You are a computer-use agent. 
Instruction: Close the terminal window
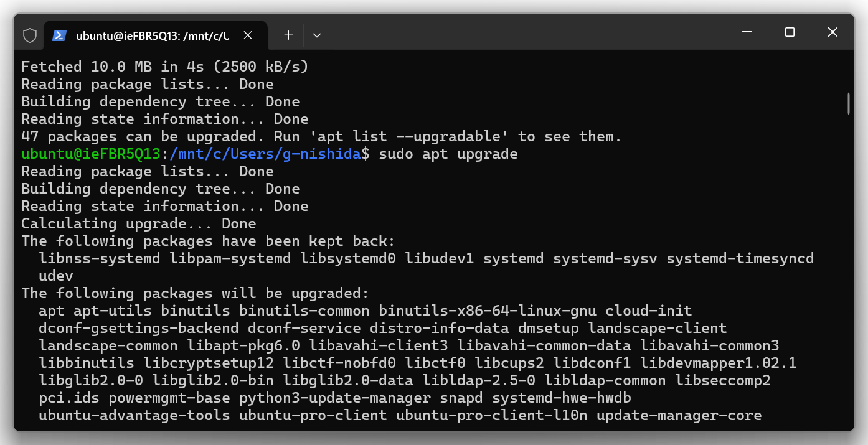point(833,32)
